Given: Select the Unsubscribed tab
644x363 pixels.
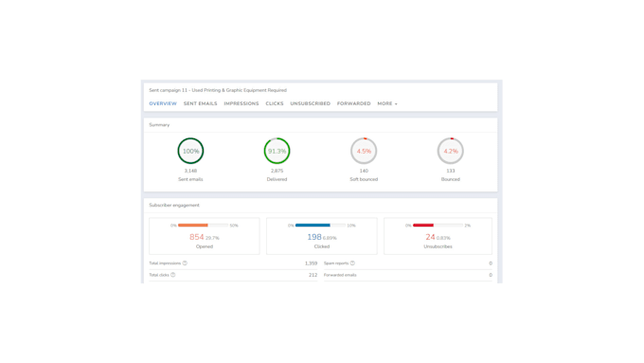Looking at the screenshot, I should (x=310, y=103).
